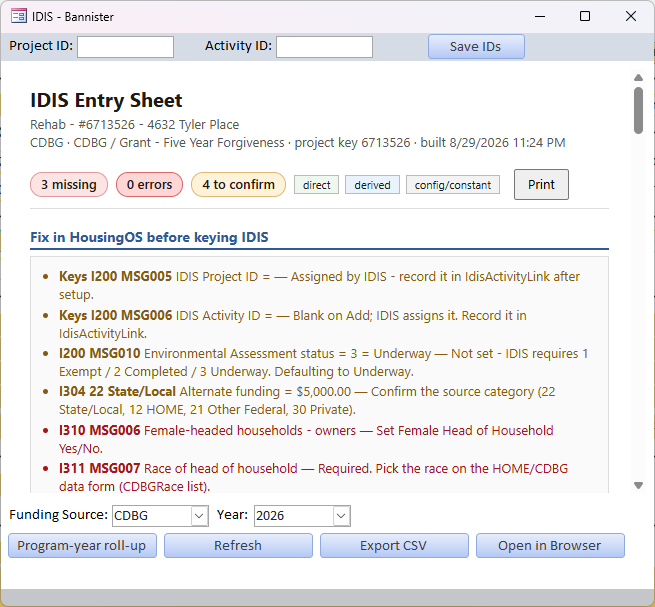Click the Open in Browser button
The image size is (655, 607).
(550, 546)
